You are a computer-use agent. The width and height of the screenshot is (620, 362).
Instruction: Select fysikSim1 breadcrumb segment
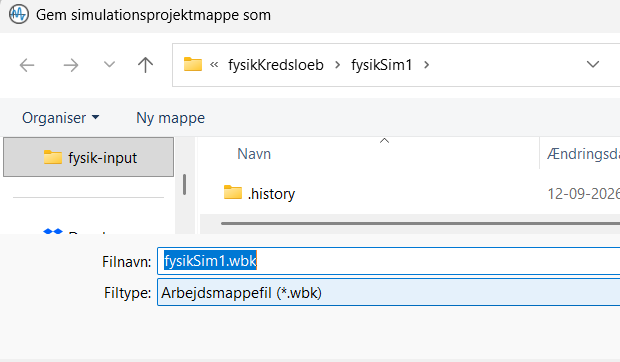point(382,65)
